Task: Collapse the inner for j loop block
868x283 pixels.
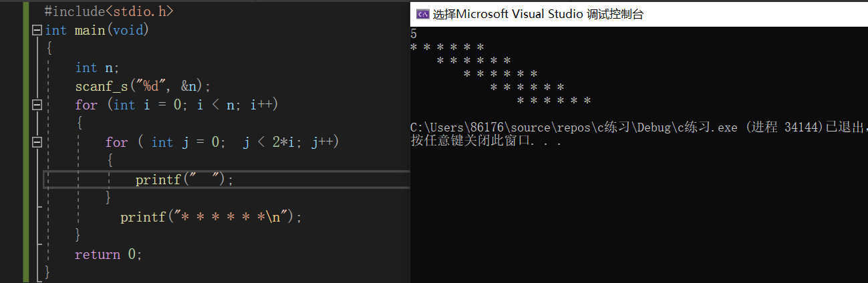Action: click(37, 142)
